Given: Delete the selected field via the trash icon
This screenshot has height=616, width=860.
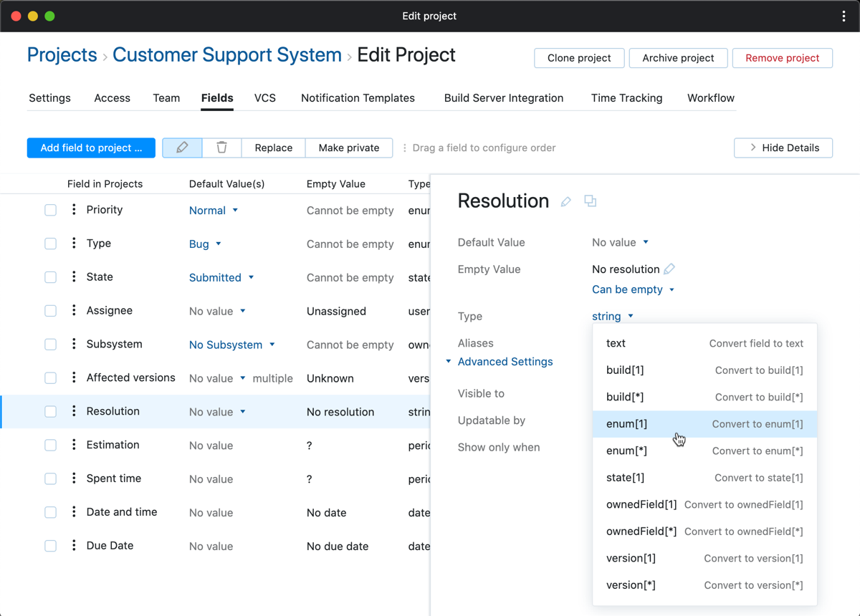Looking at the screenshot, I should [221, 148].
